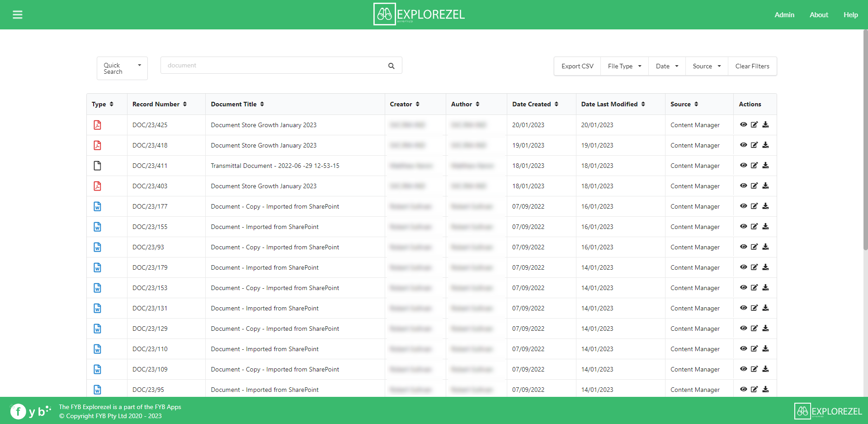The image size is (868, 424).
Task: Preview record DOC/23/403 with eye icon
Action: pos(743,186)
